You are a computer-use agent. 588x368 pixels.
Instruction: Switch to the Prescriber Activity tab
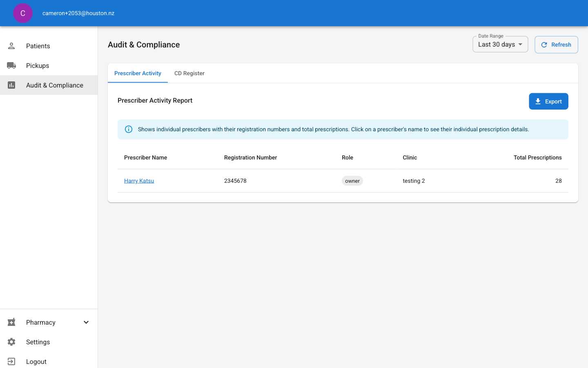pyautogui.click(x=138, y=73)
